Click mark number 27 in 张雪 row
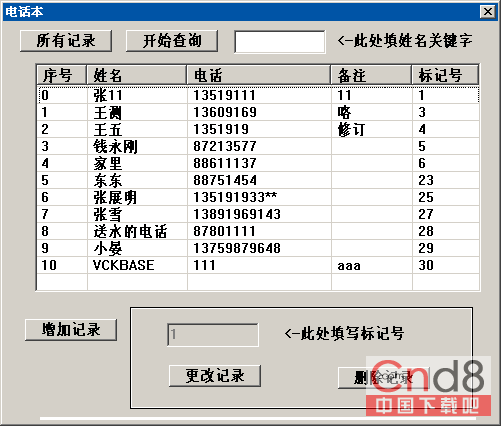The height and width of the screenshot is (426, 501). 426,214
